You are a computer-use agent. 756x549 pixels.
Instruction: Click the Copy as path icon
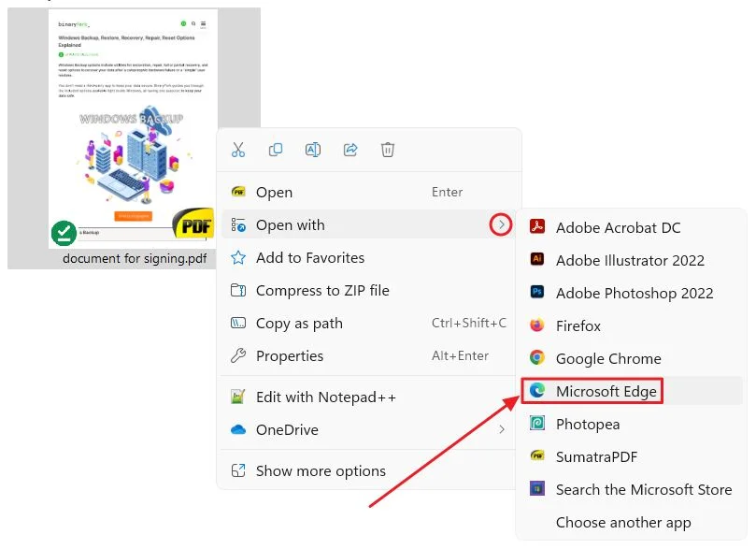pyautogui.click(x=238, y=323)
